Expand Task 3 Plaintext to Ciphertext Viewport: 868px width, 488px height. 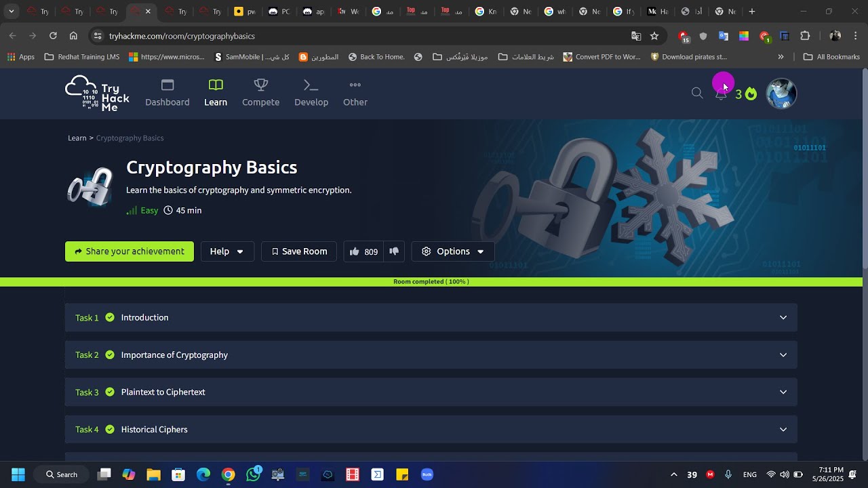tap(431, 392)
